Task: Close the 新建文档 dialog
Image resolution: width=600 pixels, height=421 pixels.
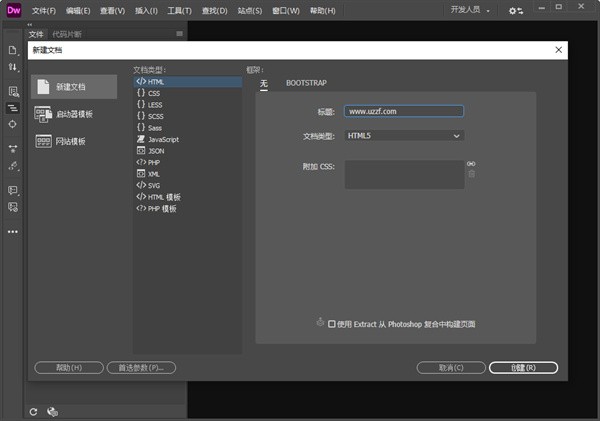Action: tap(558, 49)
